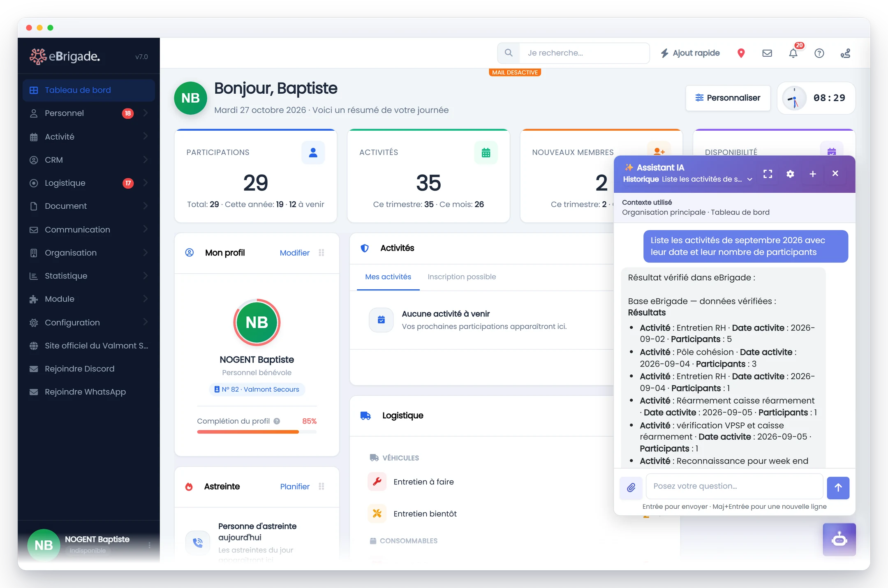Image resolution: width=888 pixels, height=588 pixels.
Task: Click the floating robot assistant button
Action: coord(839,540)
